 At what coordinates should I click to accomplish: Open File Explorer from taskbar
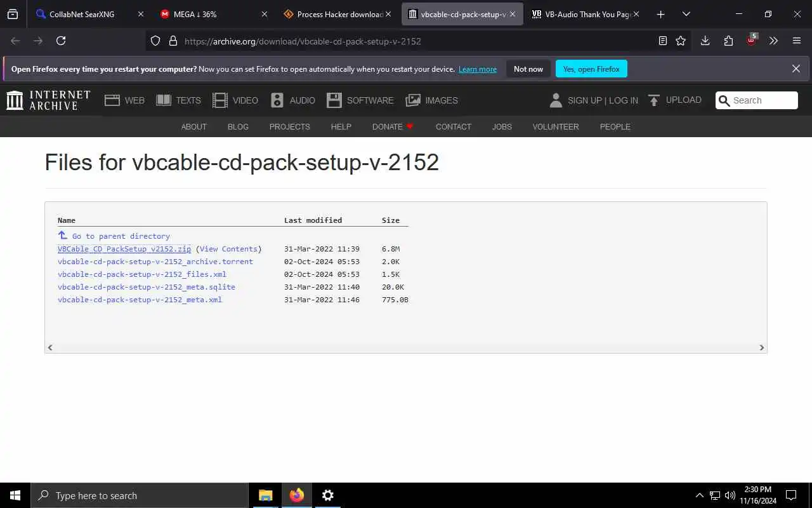[x=266, y=495]
